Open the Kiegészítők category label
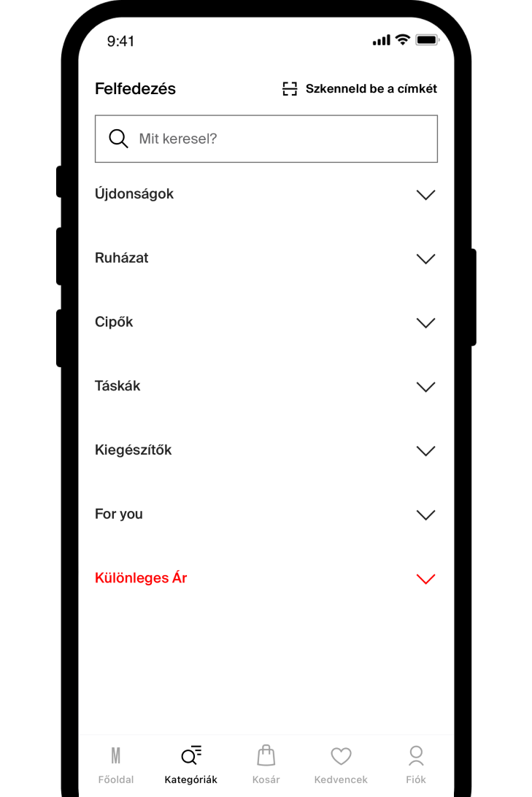Screen dimensions: 532x797 pos(133,450)
